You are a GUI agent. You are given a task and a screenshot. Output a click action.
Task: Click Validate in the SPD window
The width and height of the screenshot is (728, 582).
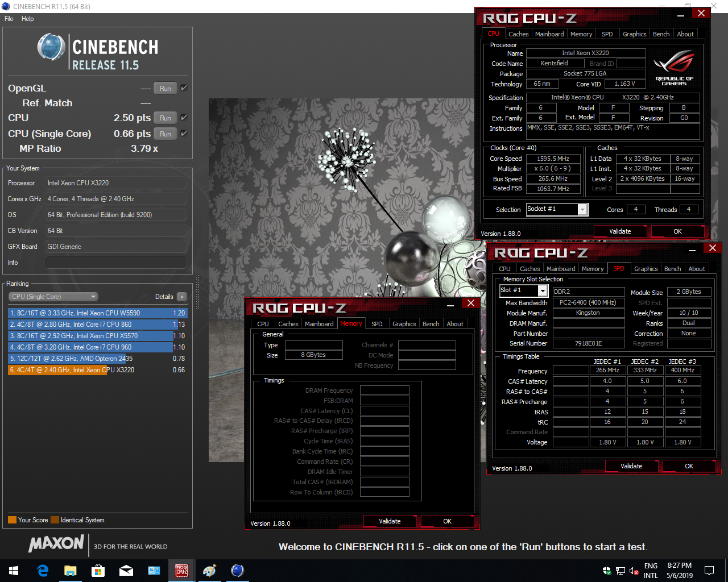pyautogui.click(x=631, y=466)
